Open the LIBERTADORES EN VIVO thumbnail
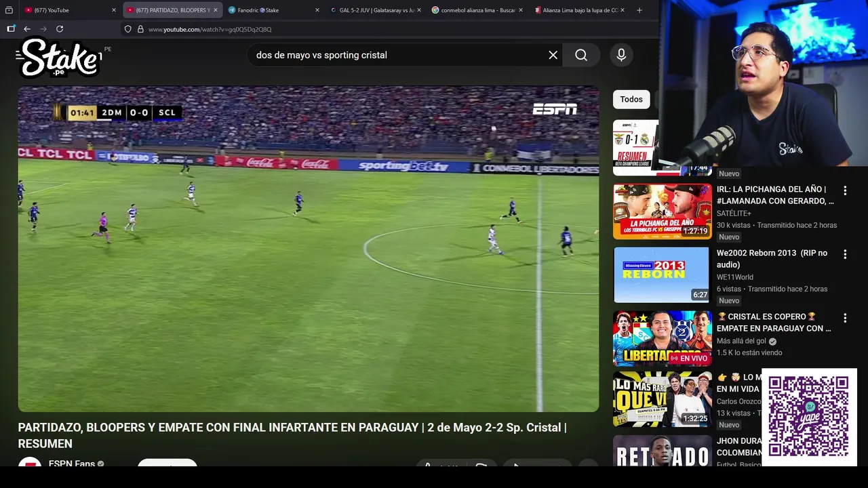 663,339
